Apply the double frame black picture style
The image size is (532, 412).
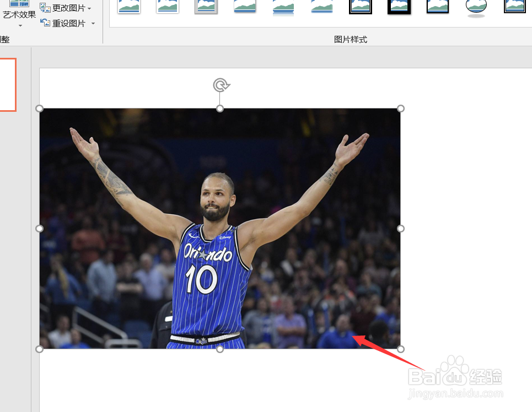pos(361,7)
